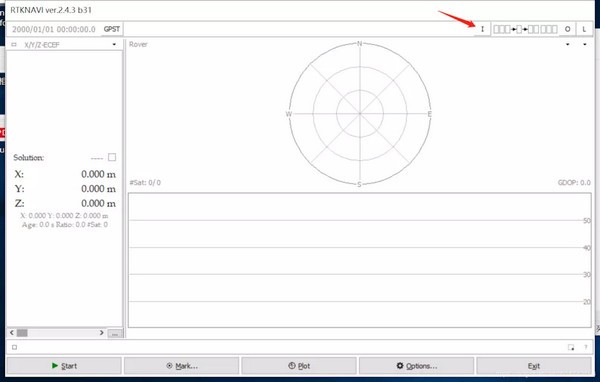This screenshot has height=382, width=600.
Task: Click the solution panel scrollbar right arrow
Action: 101,333
